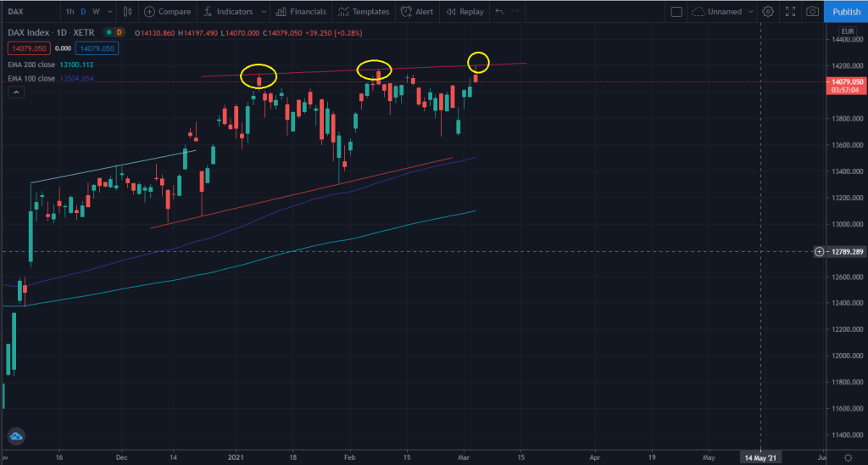Toggle the square layout selector

[x=676, y=12]
